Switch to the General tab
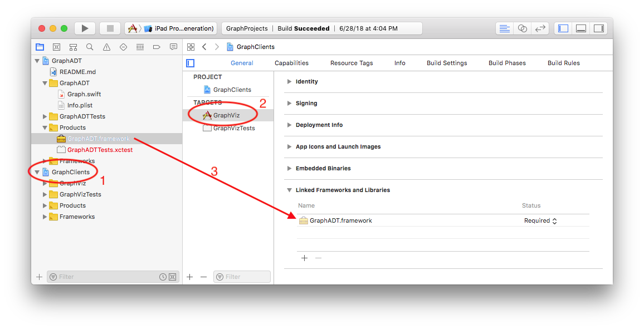Screen dimensions: 644x329 (x=242, y=63)
